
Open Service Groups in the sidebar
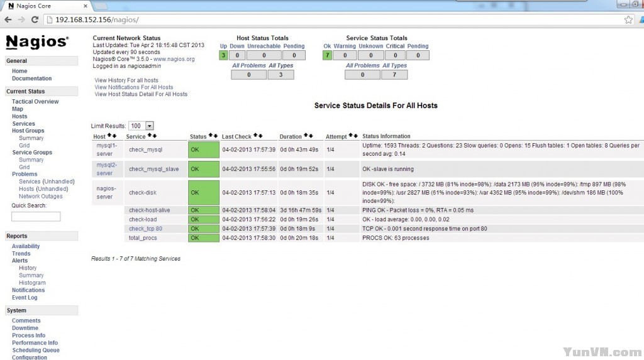(32, 152)
